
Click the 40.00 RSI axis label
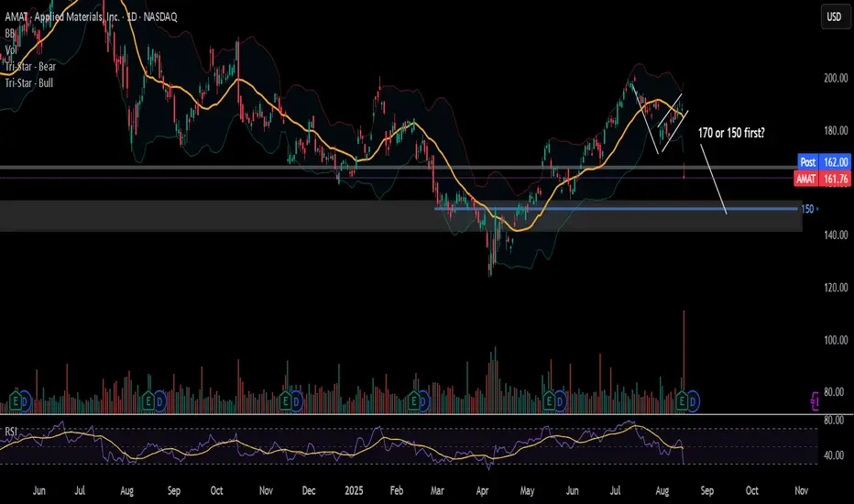(834, 455)
